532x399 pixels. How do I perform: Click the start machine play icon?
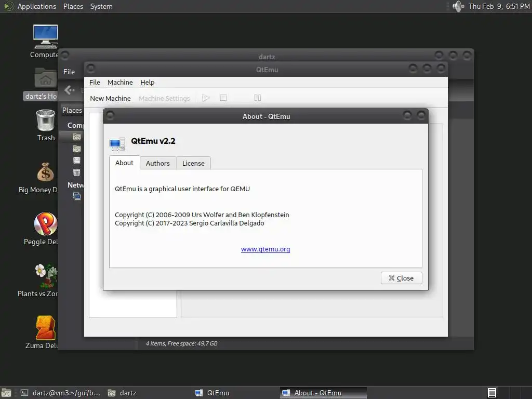pos(206,98)
